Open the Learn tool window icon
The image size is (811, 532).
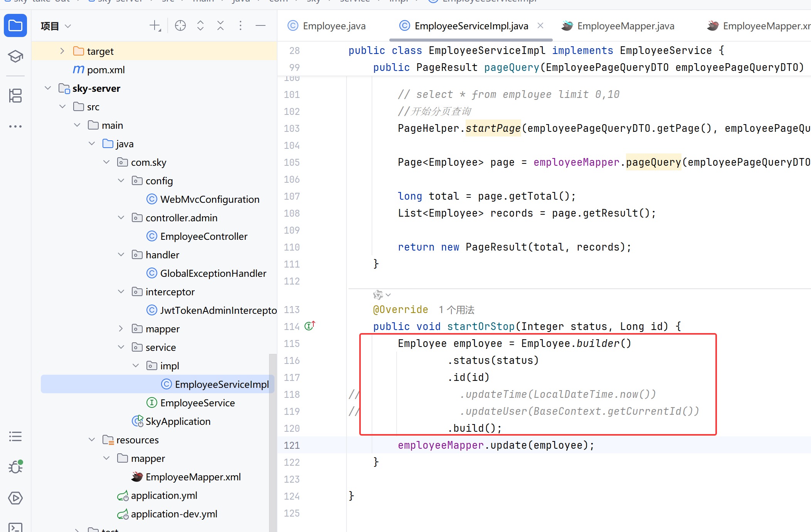click(15, 56)
